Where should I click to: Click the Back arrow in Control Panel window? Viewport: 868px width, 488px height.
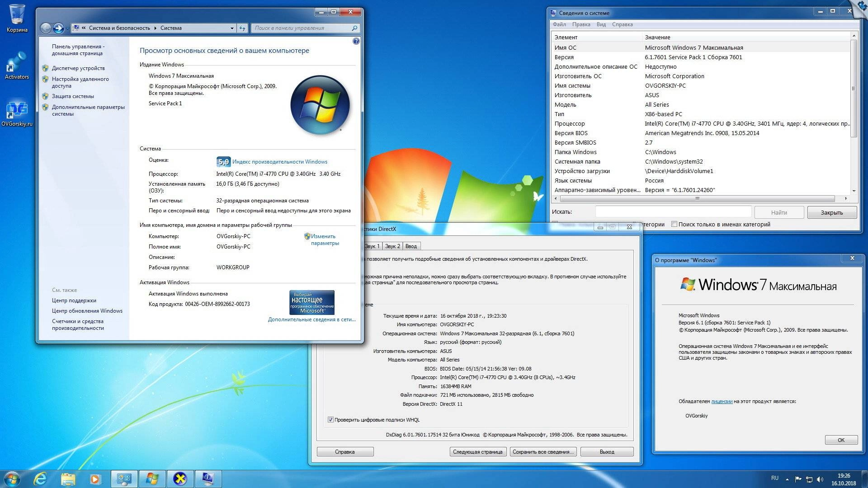(x=46, y=28)
